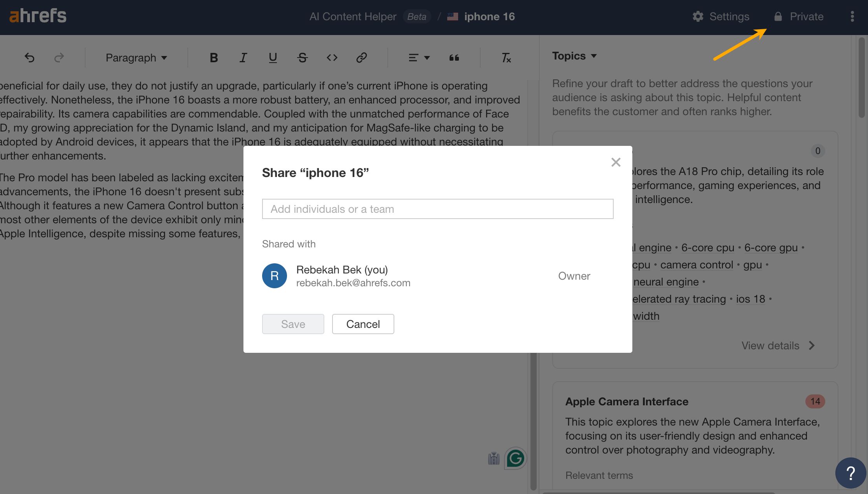The width and height of the screenshot is (868, 494).
Task: Click the redo arrow icon
Action: [59, 58]
